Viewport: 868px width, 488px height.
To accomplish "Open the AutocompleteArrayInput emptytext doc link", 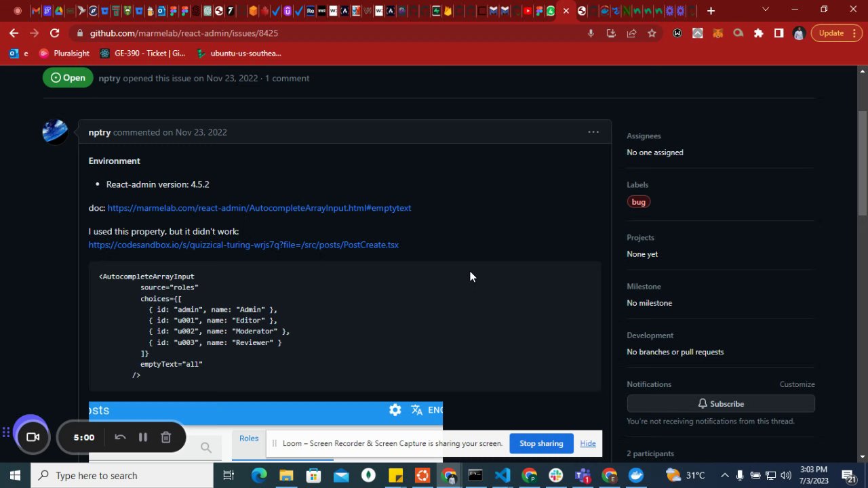I will pos(259,208).
